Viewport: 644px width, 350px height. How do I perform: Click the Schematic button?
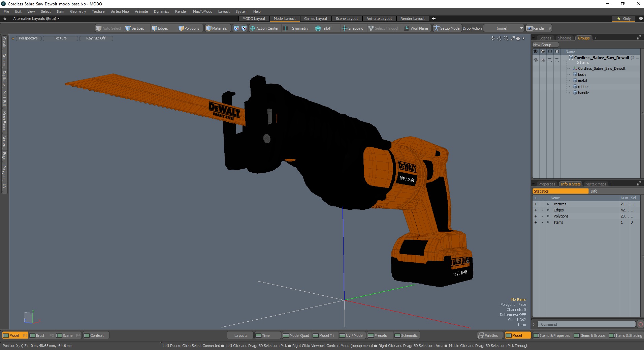[406, 336]
